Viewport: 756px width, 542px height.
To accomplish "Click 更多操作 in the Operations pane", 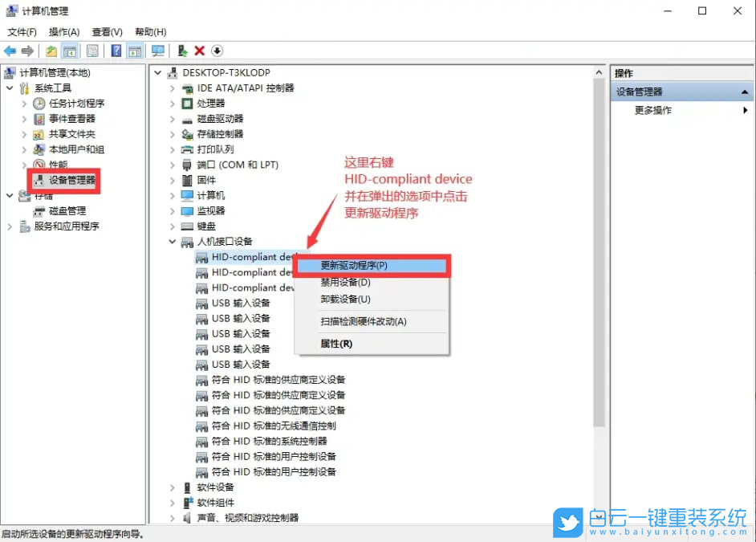I will click(x=653, y=110).
